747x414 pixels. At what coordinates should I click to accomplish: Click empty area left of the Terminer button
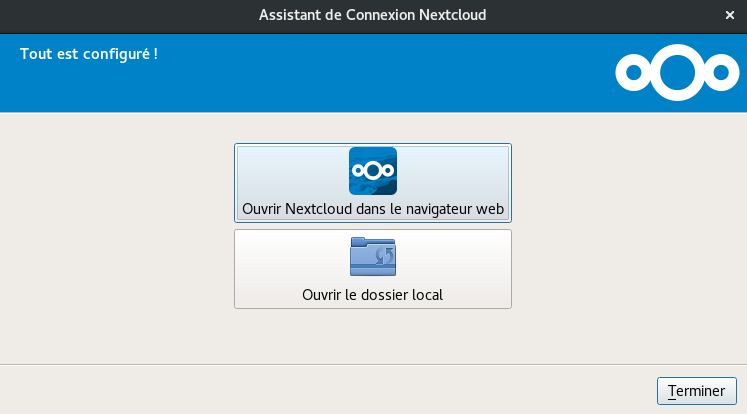[x=400, y=389]
